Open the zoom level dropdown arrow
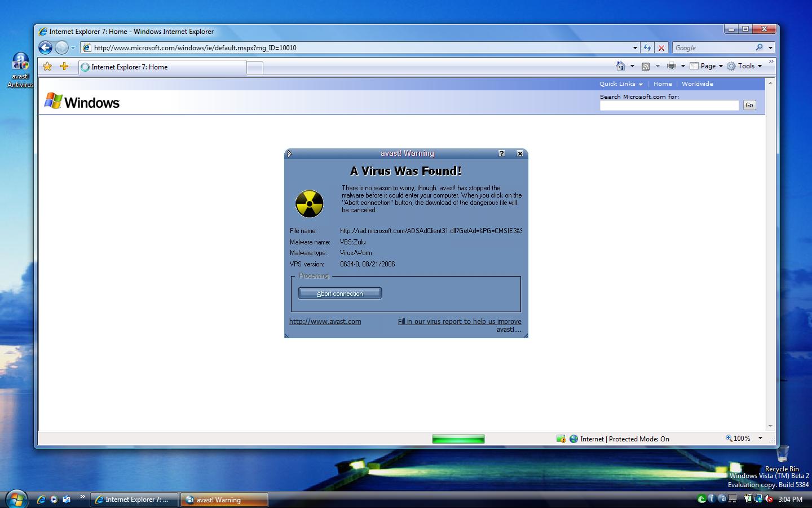 [760, 438]
